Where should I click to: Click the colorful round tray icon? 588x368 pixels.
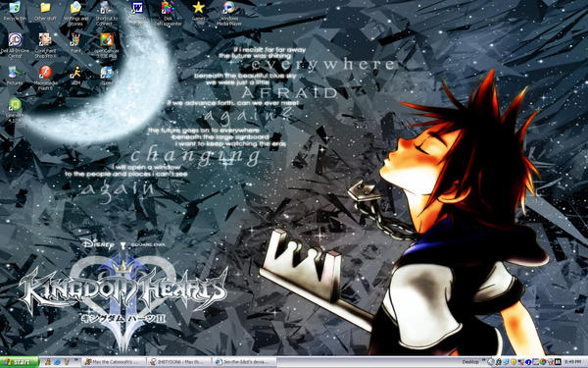coord(543,362)
